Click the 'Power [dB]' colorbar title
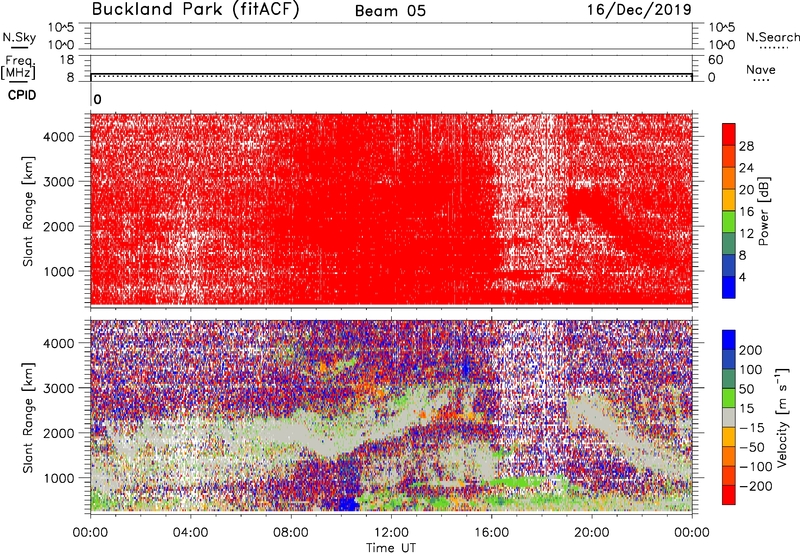 click(x=764, y=211)
